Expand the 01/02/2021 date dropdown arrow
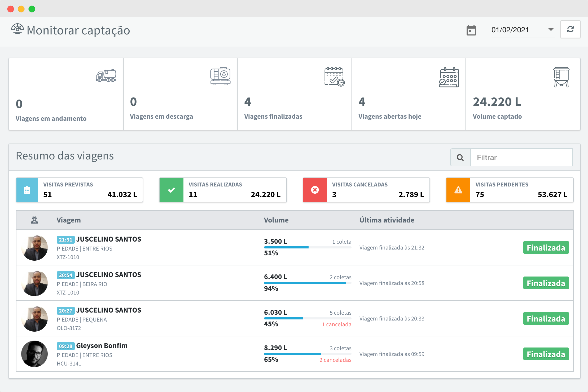The width and height of the screenshot is (588, 392). click(551, 30)
